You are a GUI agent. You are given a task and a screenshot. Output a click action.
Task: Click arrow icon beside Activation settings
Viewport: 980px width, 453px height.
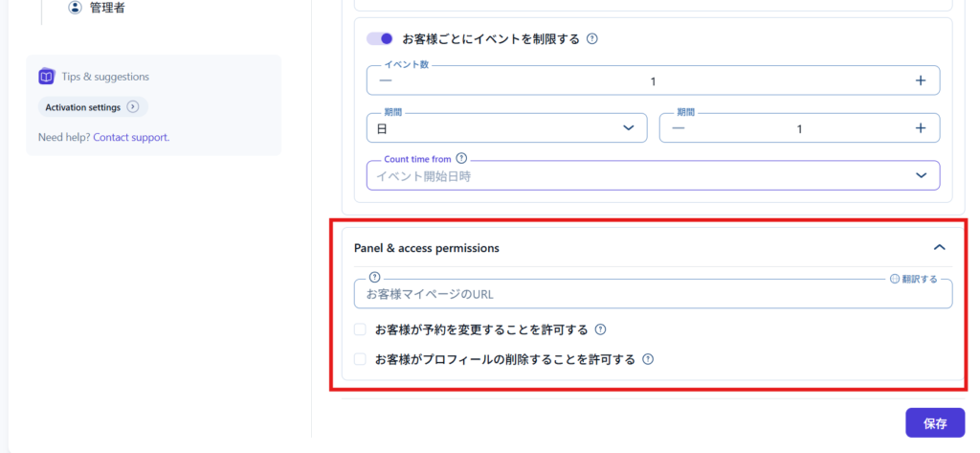(x=133, y=107)
